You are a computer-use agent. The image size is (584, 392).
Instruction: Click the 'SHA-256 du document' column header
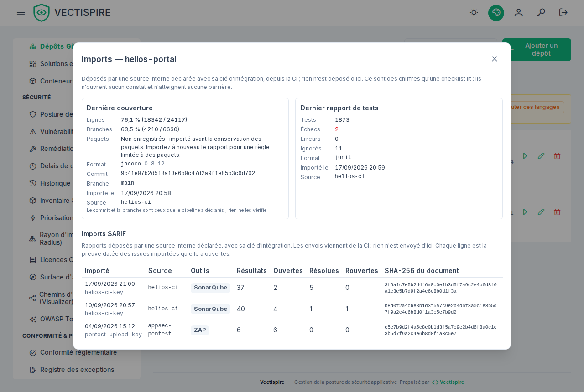(422, 271)
